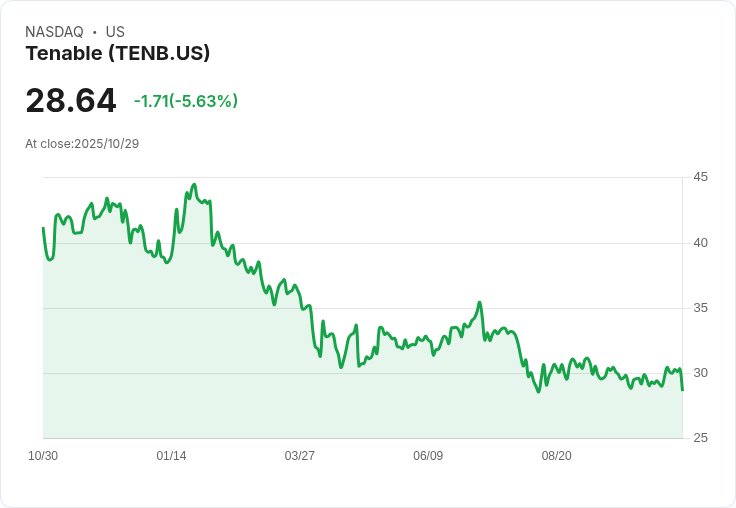Click the -1.71(-5.63%) price change
This screenshot has width=736, height=508.
(186, 101)
